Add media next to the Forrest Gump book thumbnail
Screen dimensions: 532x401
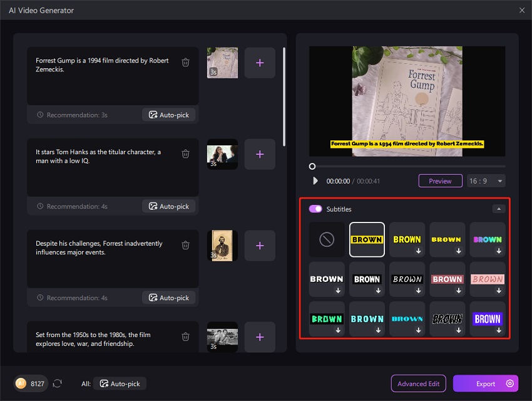(260, 63)
